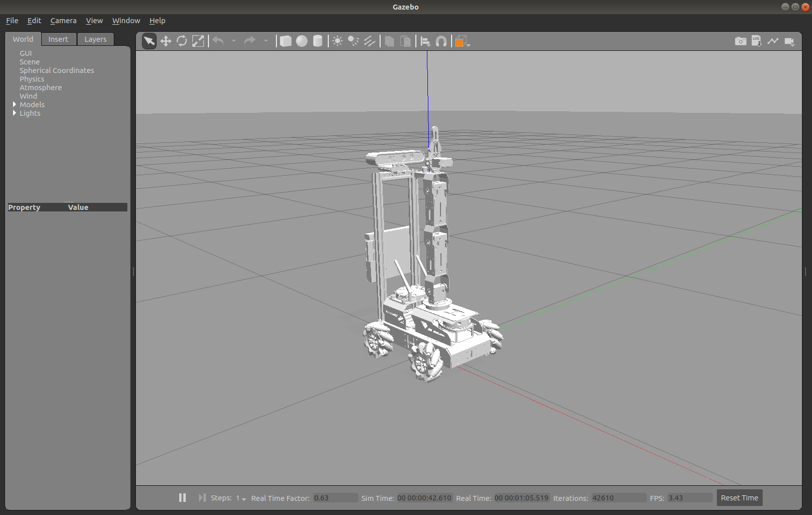
Task: Insert a sphere into the scene
Action: coord(302,41)
